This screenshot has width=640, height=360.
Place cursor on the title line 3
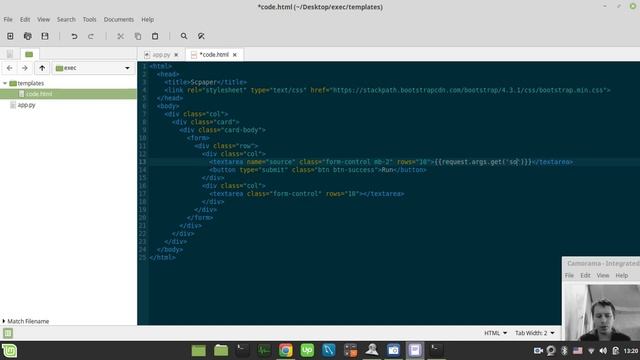(206, 82)
